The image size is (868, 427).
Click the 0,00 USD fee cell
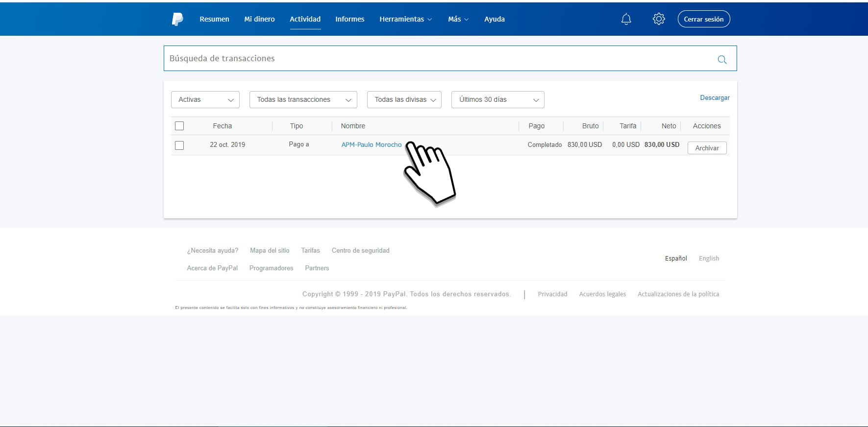[626, 144]
